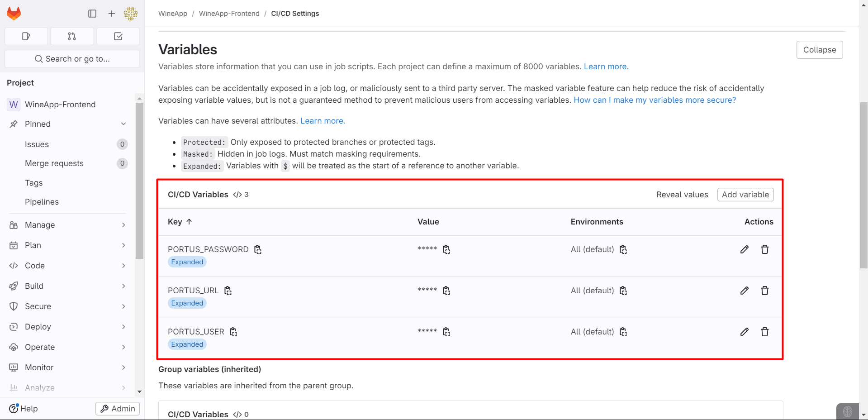
Task: Go to Issues in the sidebar
Action: [37, 144]
